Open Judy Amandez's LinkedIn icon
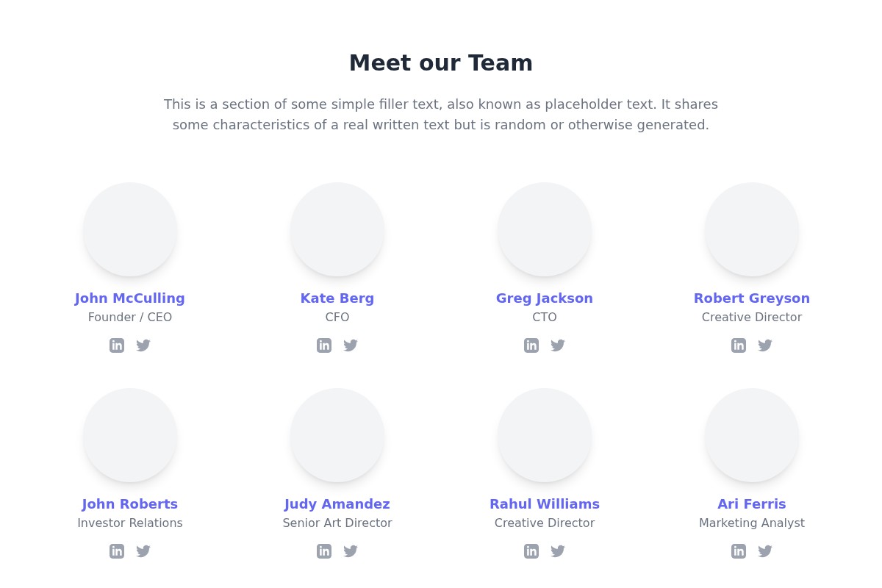882x588 pixels. click(324, 551)
